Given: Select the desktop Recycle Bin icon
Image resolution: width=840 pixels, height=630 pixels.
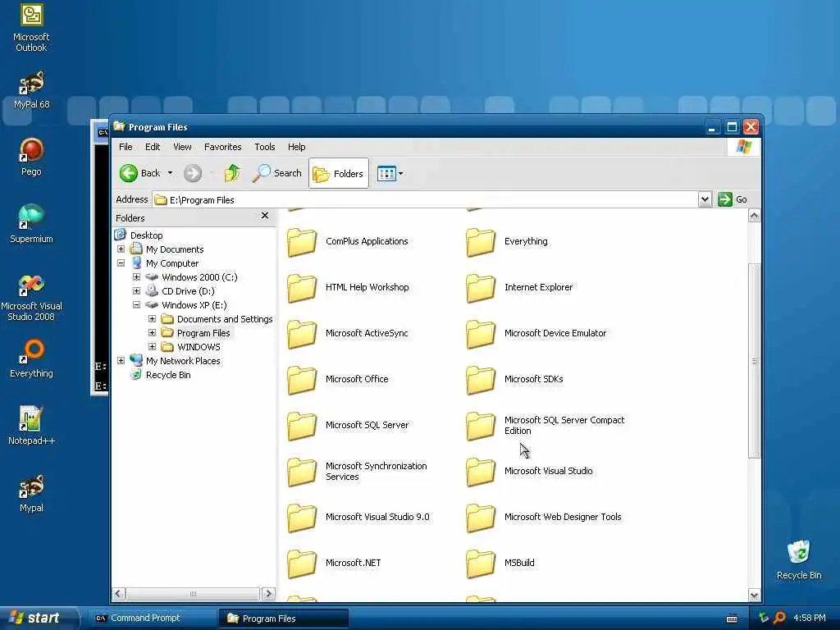Looking at the screenshot, I should point(799,559).
